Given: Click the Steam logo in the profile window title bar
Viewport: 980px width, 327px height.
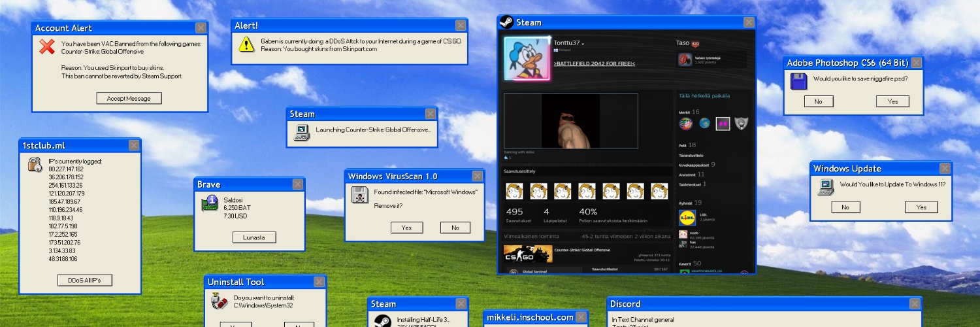Looking at the screenshot, I should pos(506,22).
